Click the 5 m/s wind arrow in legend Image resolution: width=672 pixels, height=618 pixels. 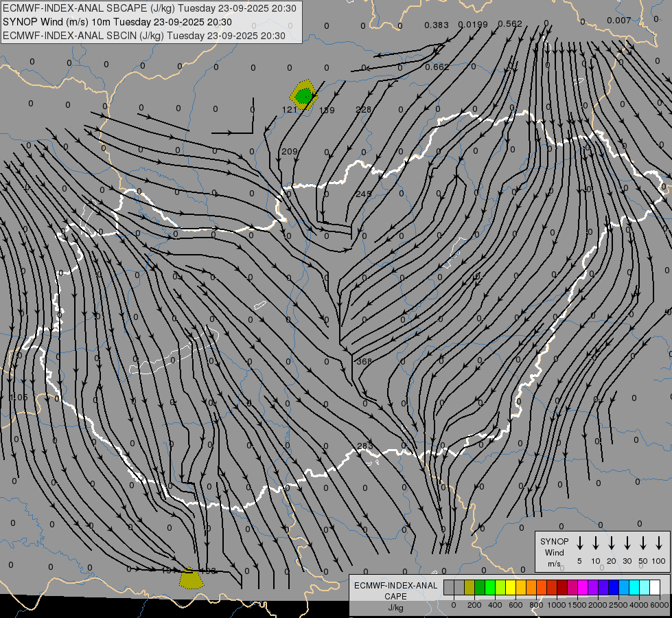click(579, 543)
